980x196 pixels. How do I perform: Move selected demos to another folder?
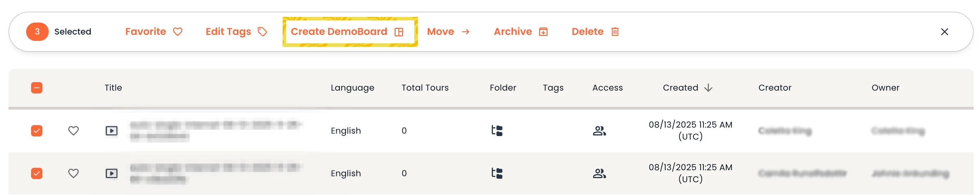(448, 31)
